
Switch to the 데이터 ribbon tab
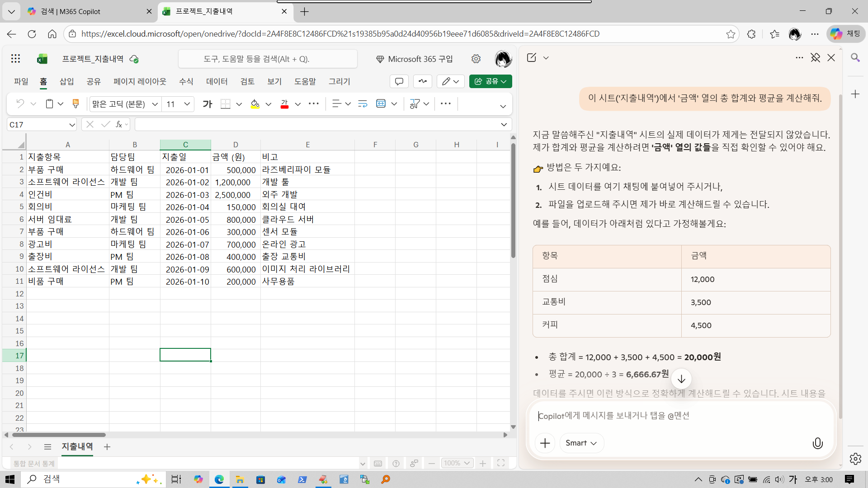217,81
